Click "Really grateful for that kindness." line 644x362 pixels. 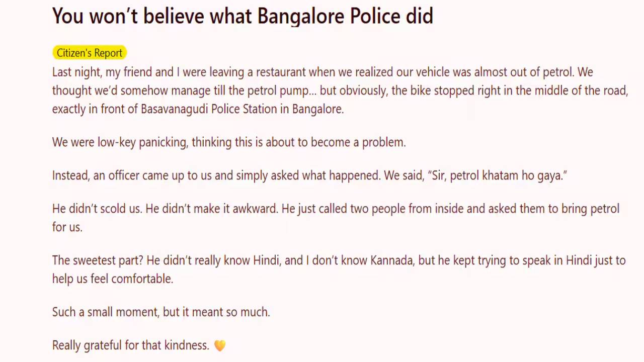point(131,345)
